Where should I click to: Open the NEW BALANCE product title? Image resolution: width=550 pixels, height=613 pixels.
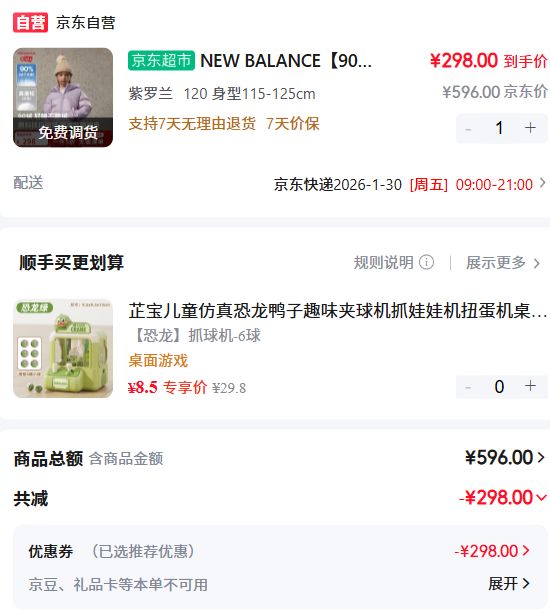[x=286, y=61]
